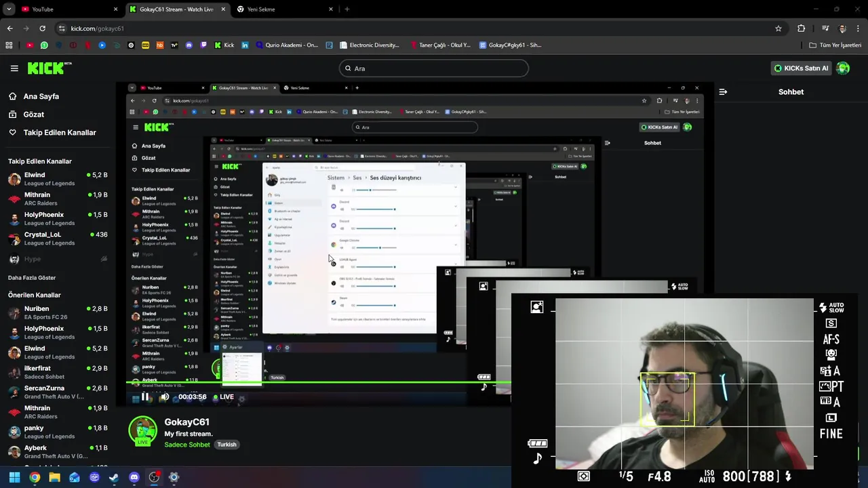
Task: Go to Gözat in sidebar
Action: [x=26, y=115]
